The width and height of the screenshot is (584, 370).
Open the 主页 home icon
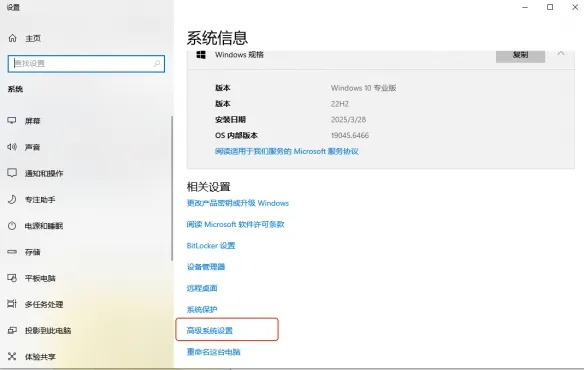click(x=13, y=38)
